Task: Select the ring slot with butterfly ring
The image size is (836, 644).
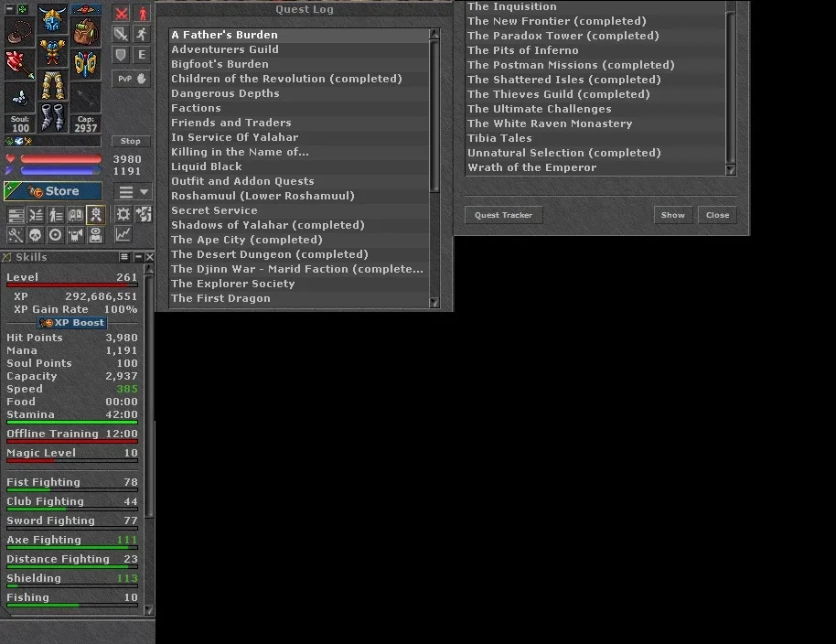Action: 20,98
